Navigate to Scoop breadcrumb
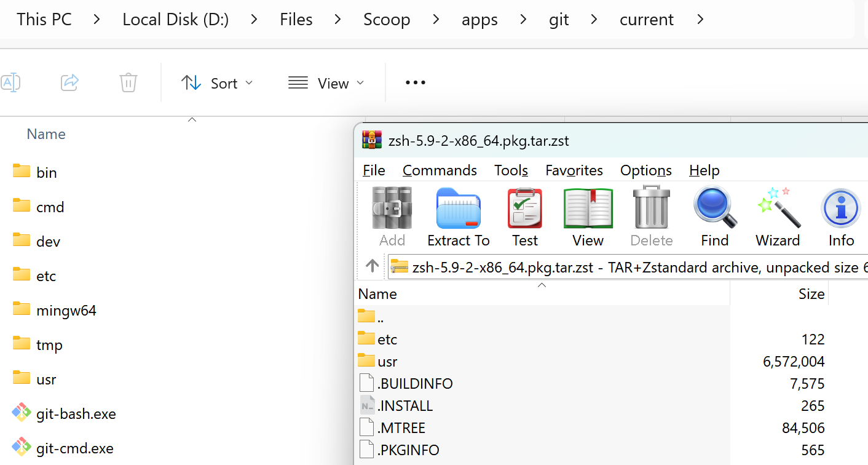Image resolution: width=868 pixels, height=465 pixels. [x=387, y=20]
